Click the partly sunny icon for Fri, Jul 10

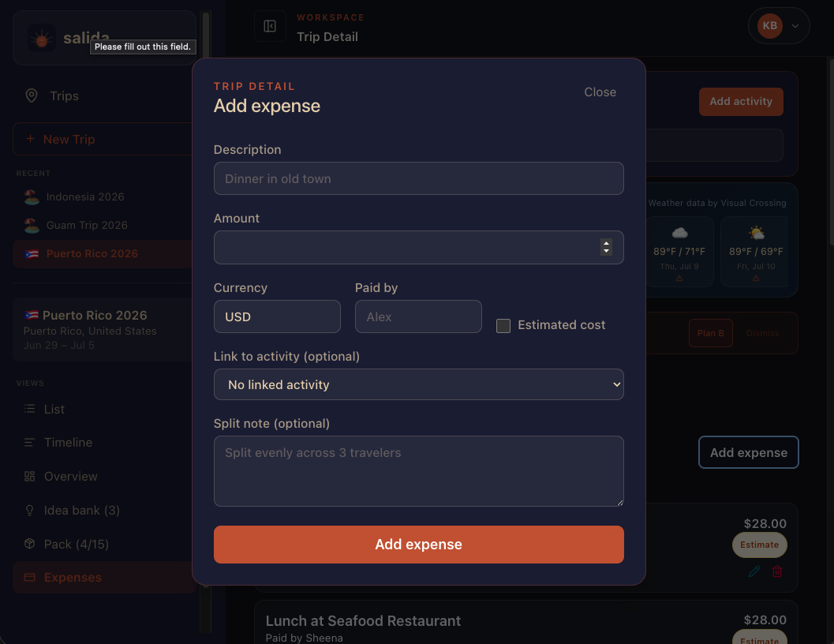click(757, 233)
